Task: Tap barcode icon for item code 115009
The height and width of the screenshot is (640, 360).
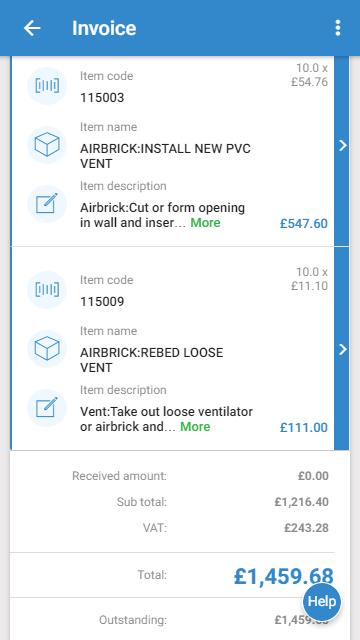Action: click(47, 290)
